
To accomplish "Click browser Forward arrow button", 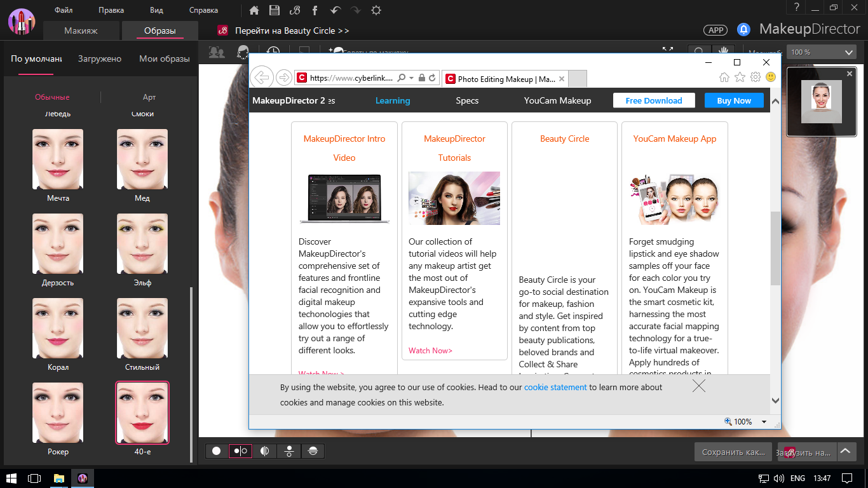I will coord(284,78).
